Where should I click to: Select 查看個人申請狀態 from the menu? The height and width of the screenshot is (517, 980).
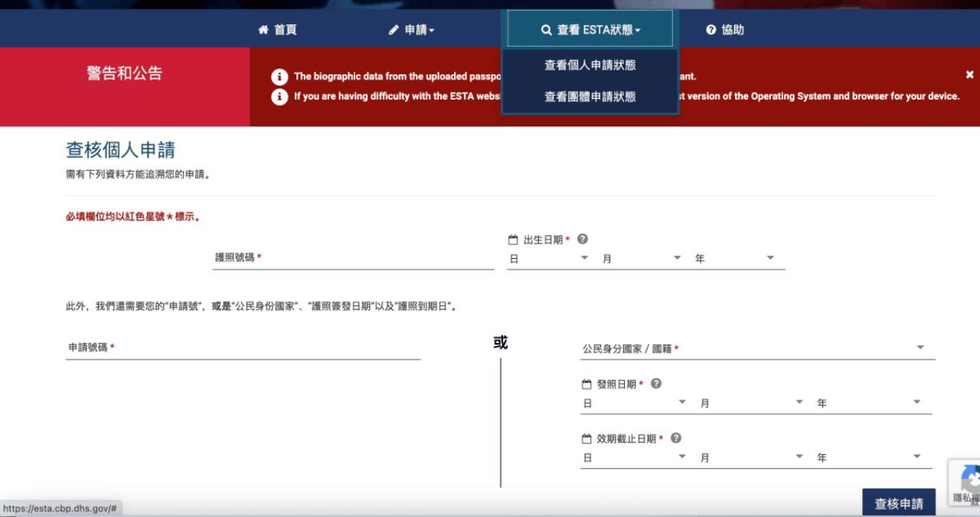[x=590, y=66]
